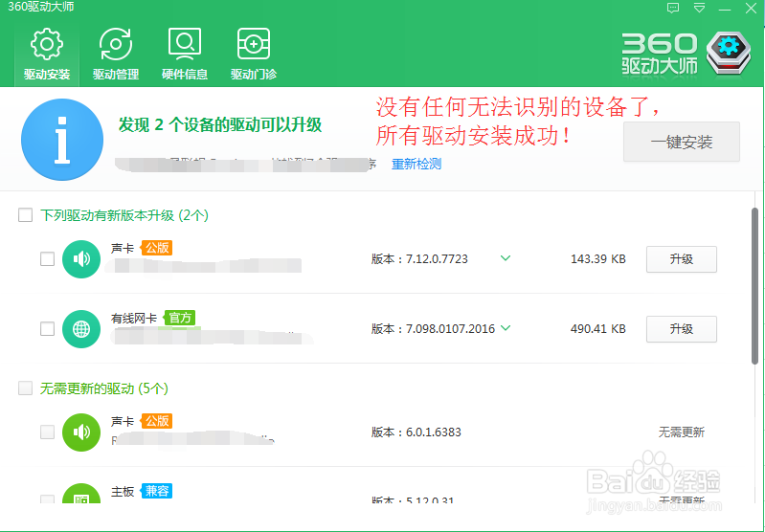Click the 公版 tag on sound card 6.0.1.6383
This screenshot has height=532, width=765.
pyautogui.click(x=157, y=421)
